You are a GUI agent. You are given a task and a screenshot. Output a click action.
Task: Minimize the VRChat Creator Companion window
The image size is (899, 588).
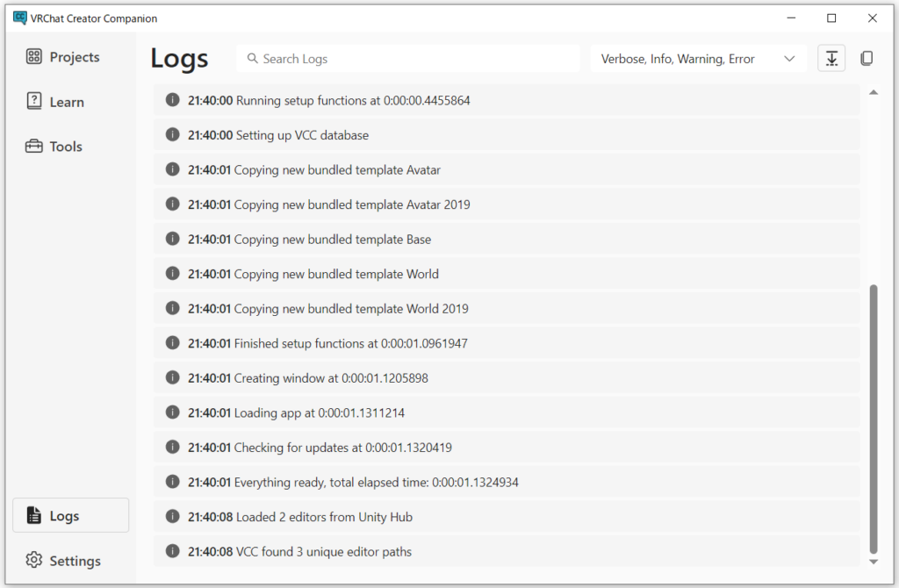click(791, 18)
